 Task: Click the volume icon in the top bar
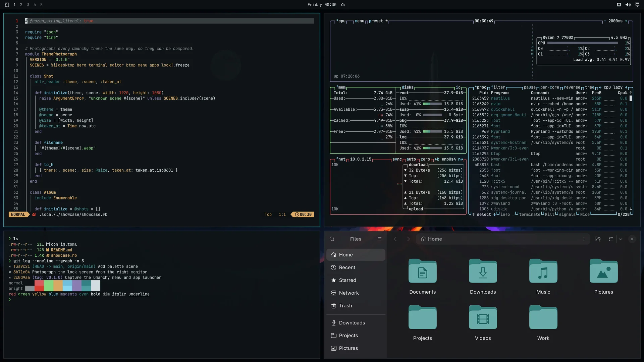[x=628, y=5]
